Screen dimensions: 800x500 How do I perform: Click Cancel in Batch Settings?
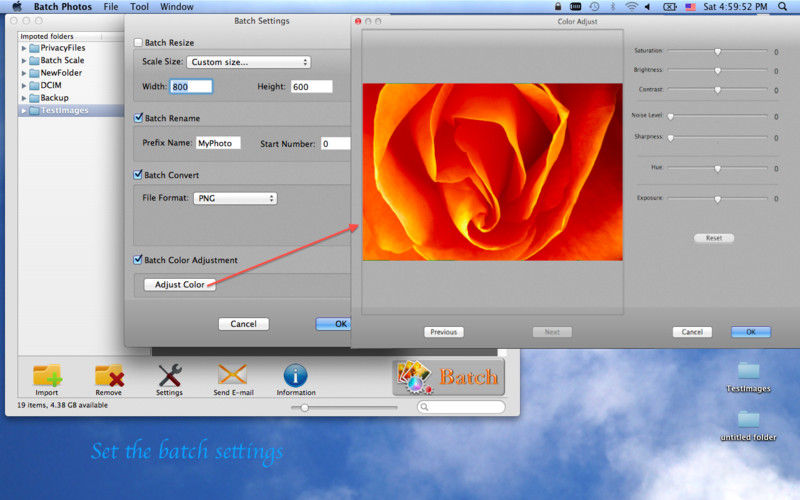click(x=243, y=324)
